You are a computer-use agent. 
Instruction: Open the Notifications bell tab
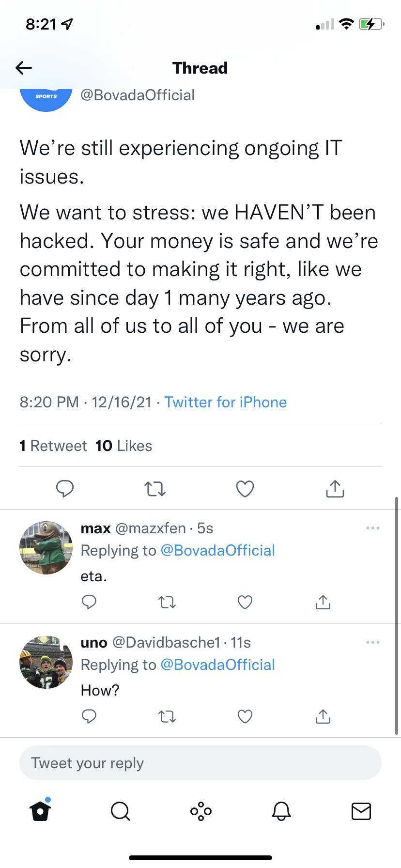coord(281,811)
